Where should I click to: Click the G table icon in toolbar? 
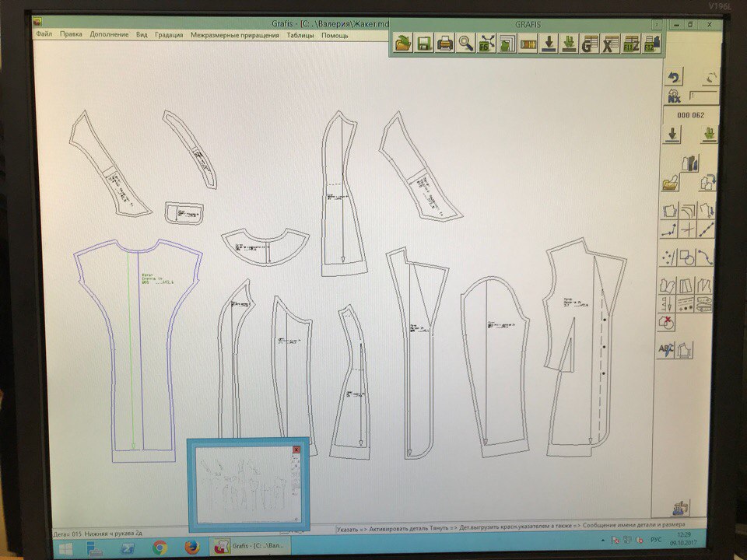click(590, 44)
